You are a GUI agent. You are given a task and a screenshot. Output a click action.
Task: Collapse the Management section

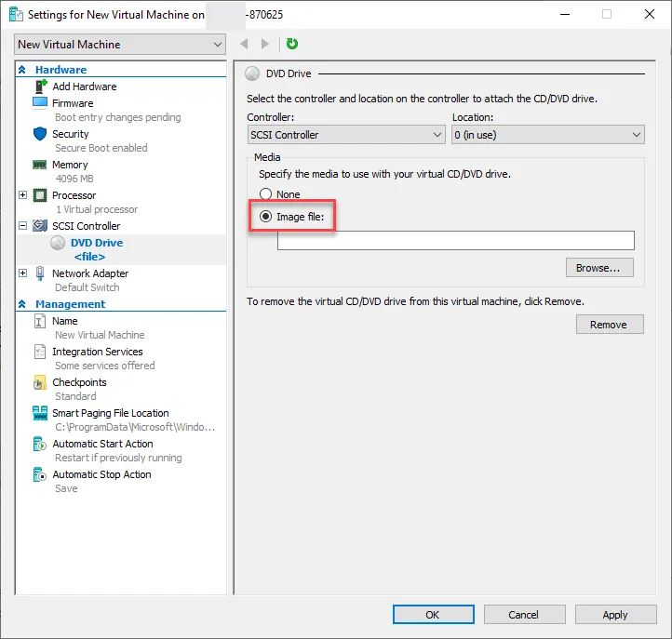22,304
